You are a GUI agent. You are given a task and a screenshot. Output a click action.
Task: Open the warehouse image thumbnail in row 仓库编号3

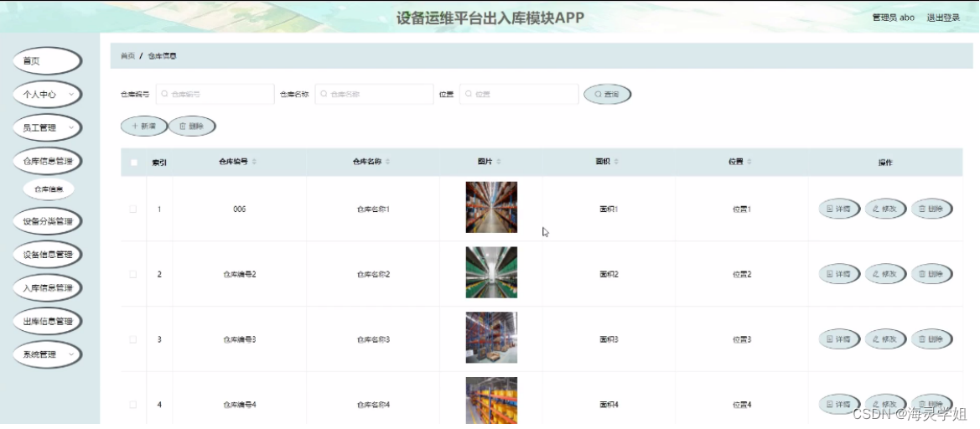point(491,337)
